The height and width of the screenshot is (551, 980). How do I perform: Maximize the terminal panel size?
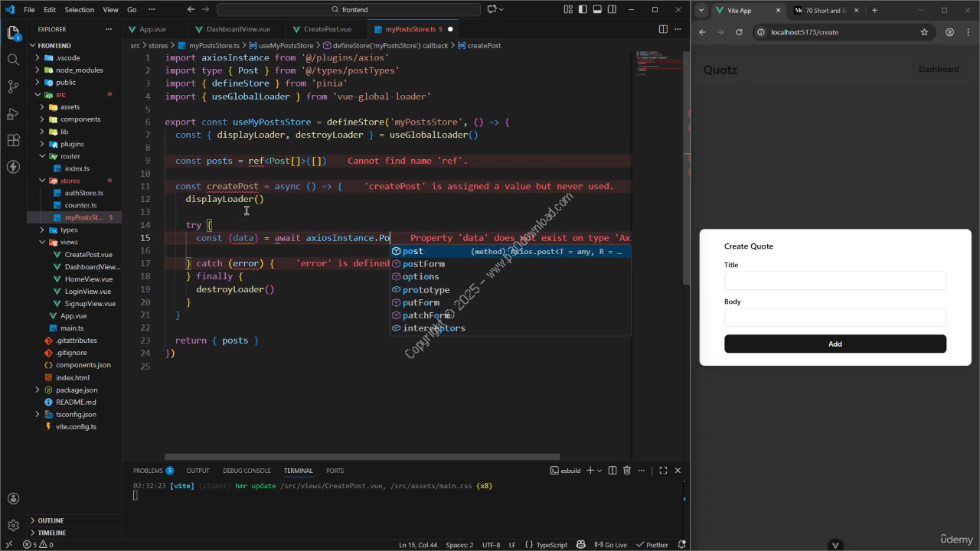663,471
